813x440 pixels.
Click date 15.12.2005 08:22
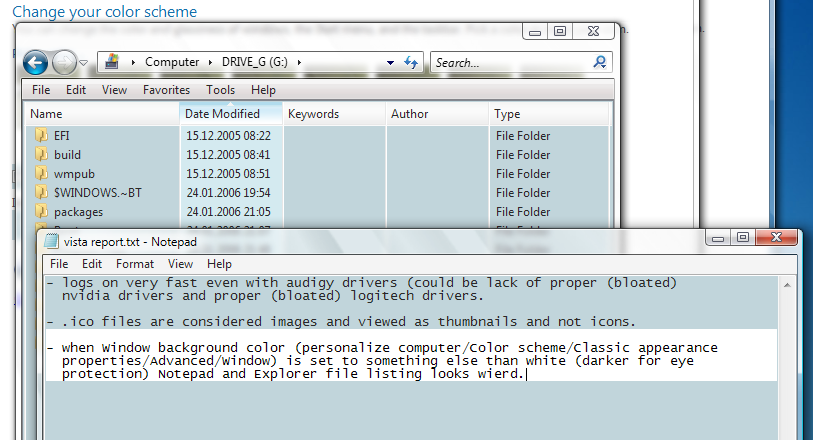click(229, 136)
